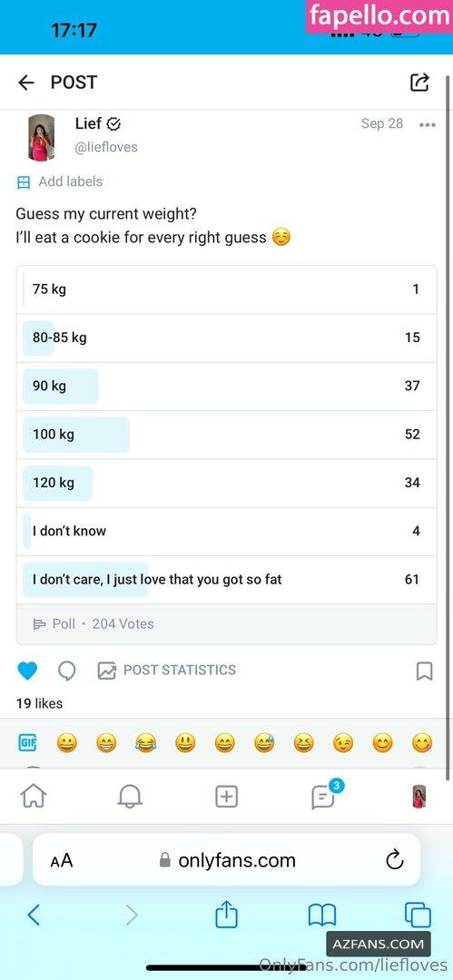
Task: Open Safari bookmarks book icon
Action: coord(322,915)
